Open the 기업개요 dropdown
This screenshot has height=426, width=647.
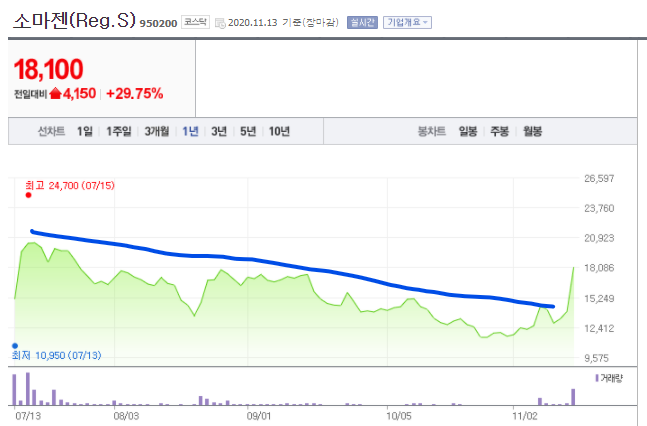407,22
